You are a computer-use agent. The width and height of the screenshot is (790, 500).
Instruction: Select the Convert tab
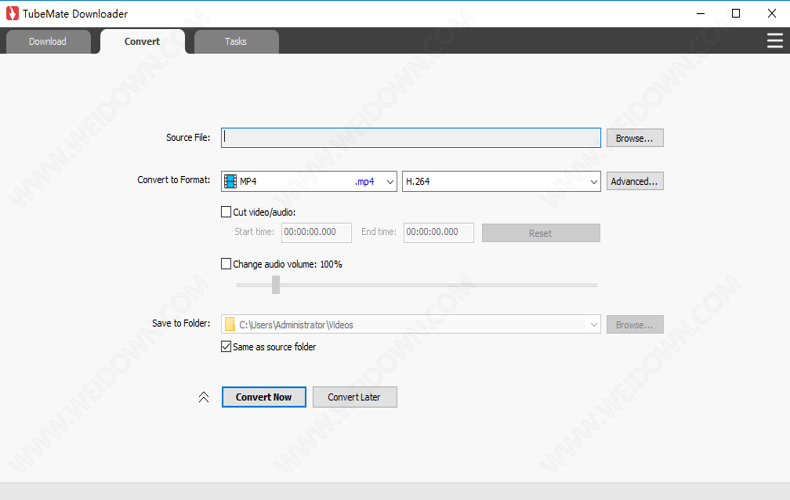point(142,41)
